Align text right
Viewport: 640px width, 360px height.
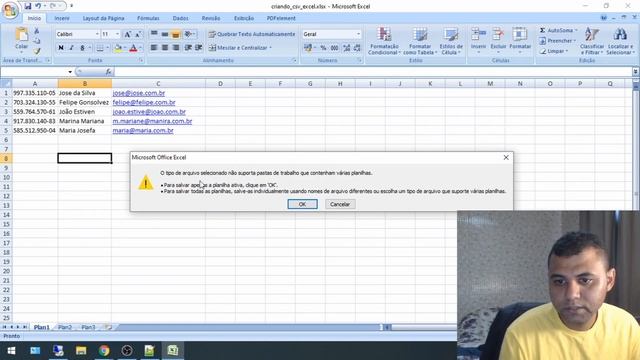click(176, 48)
